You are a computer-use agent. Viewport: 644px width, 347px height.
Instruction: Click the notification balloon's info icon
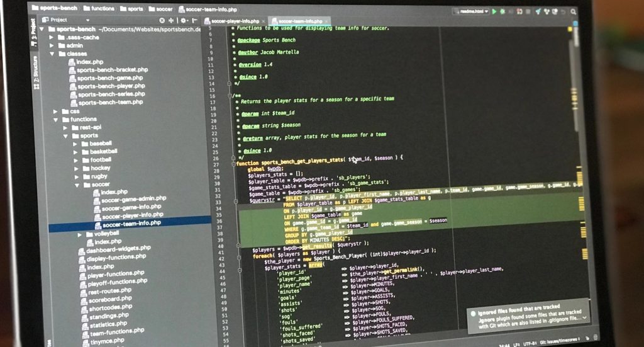point(473,313)
